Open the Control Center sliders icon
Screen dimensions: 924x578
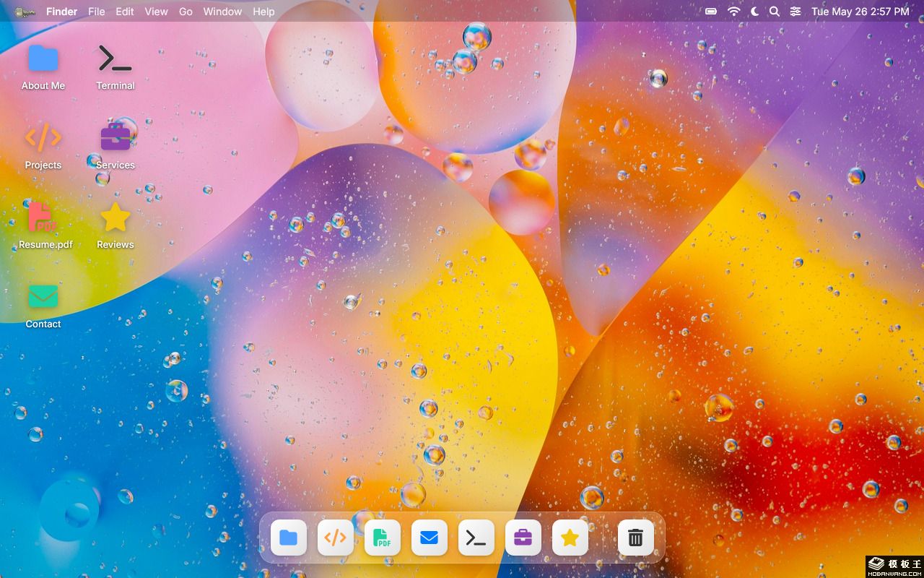796,12
